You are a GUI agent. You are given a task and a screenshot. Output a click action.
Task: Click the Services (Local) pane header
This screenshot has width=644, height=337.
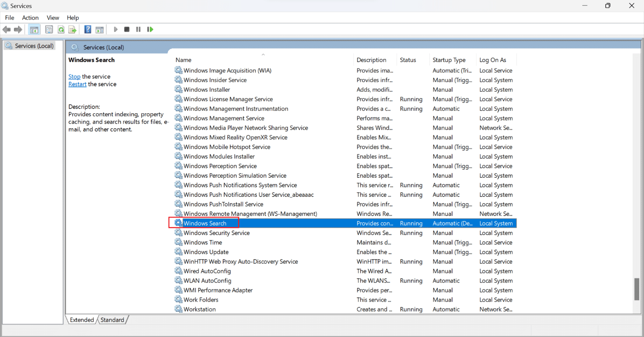pyautogui.click(x=104, y=47)
